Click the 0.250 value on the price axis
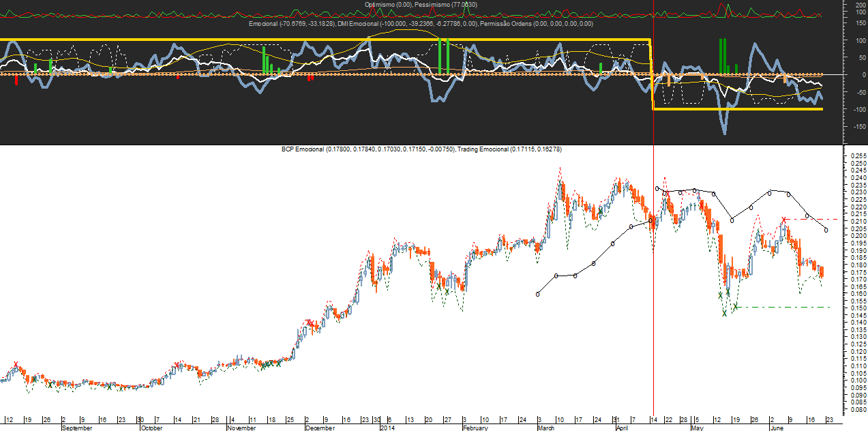The height and width of the screenshot is (431, 868). point(855,164)
